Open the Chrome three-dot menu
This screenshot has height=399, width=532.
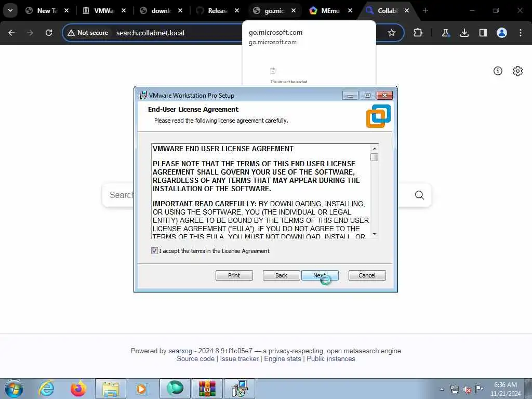click(x=521, y=33)
